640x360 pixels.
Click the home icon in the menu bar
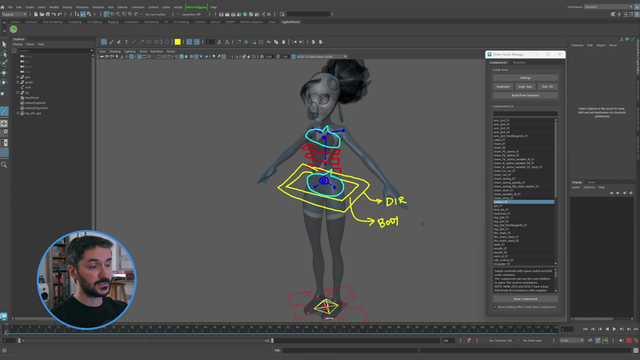pyautogui.click(x=3, y=7)
